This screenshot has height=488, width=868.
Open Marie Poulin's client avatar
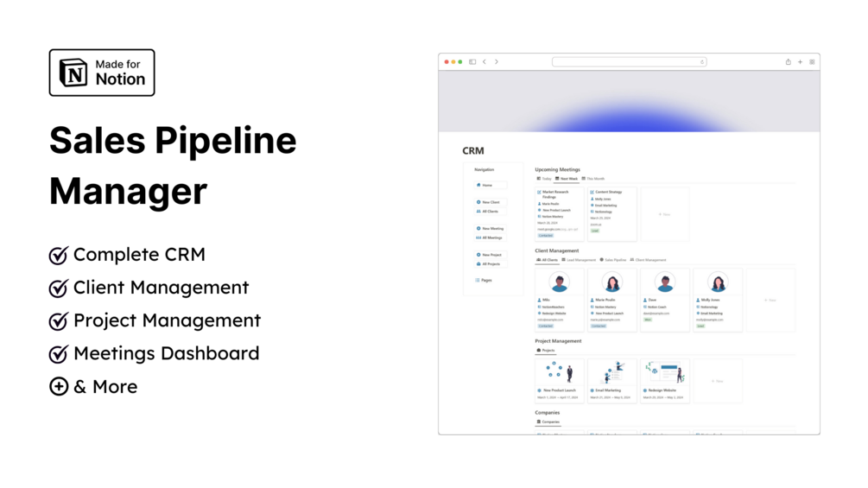point(612,282)
